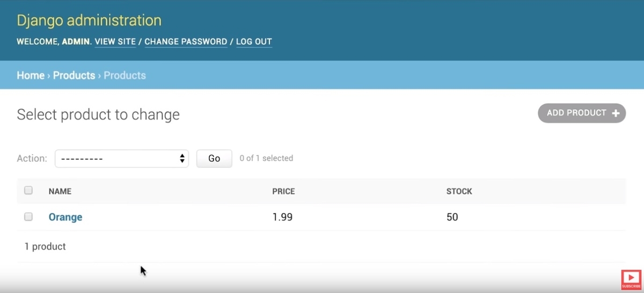Click the CHANGE PASSWORD link
This screenshot has width=644, height=293.
[186, 41]
